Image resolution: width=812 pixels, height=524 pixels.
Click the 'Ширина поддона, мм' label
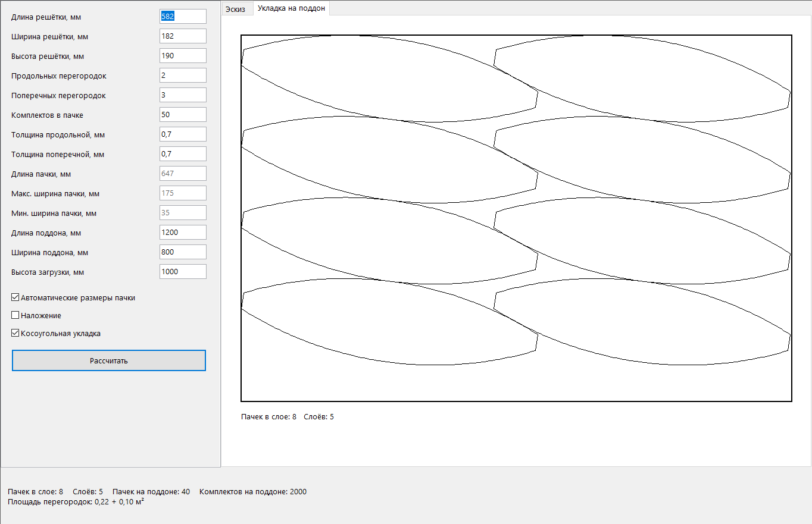49,253
